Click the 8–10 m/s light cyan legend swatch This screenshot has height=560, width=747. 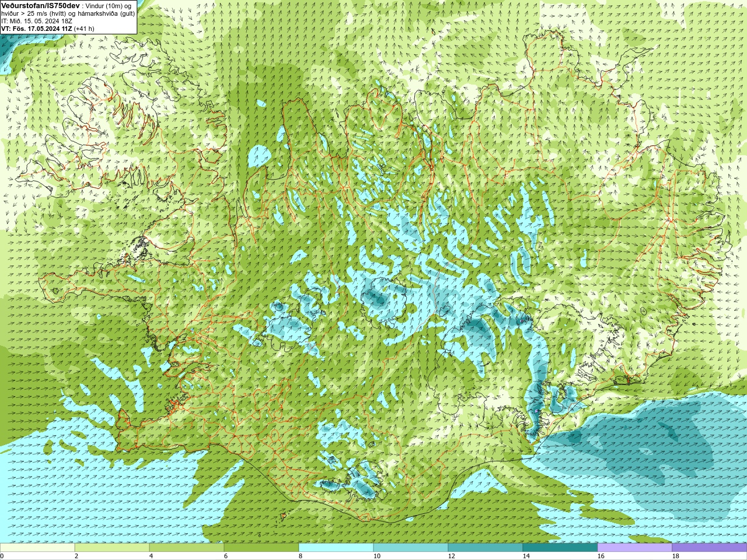[336, 548]
